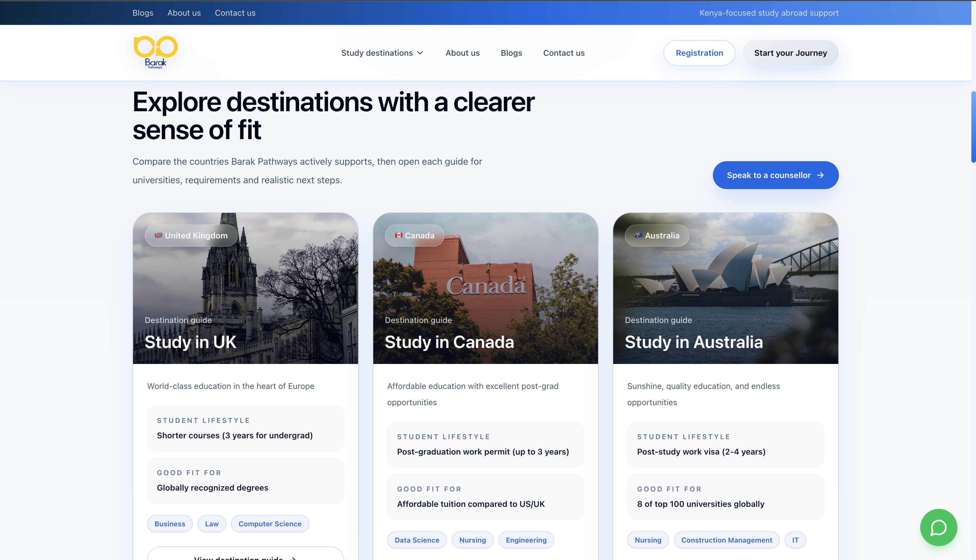
Task: Click the Study in UK heading
Action: (x=190, y=342)
